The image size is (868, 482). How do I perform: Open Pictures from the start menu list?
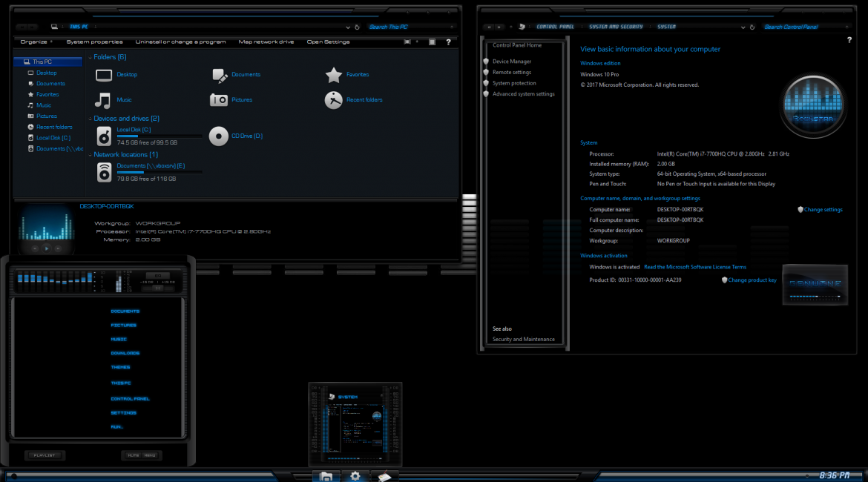click(123, 326)
